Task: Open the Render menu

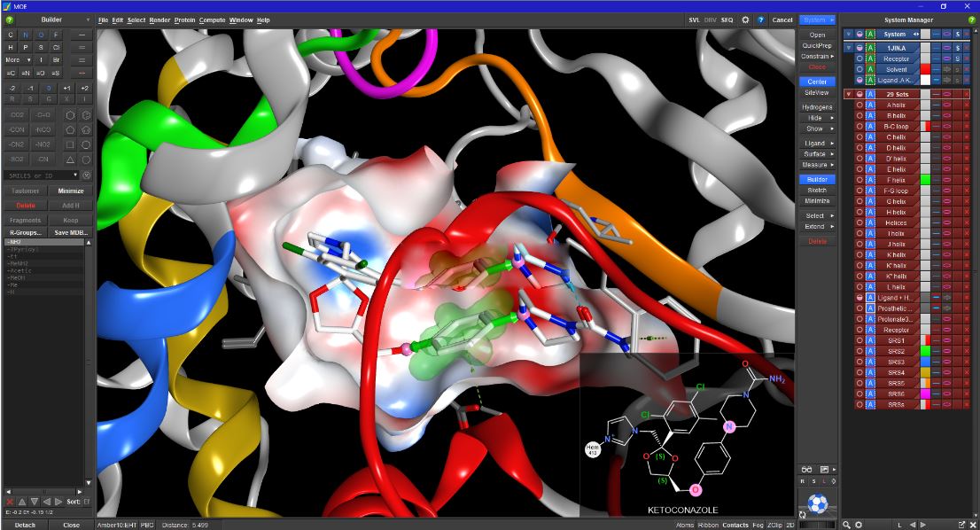Action: [x=159, y=19]
